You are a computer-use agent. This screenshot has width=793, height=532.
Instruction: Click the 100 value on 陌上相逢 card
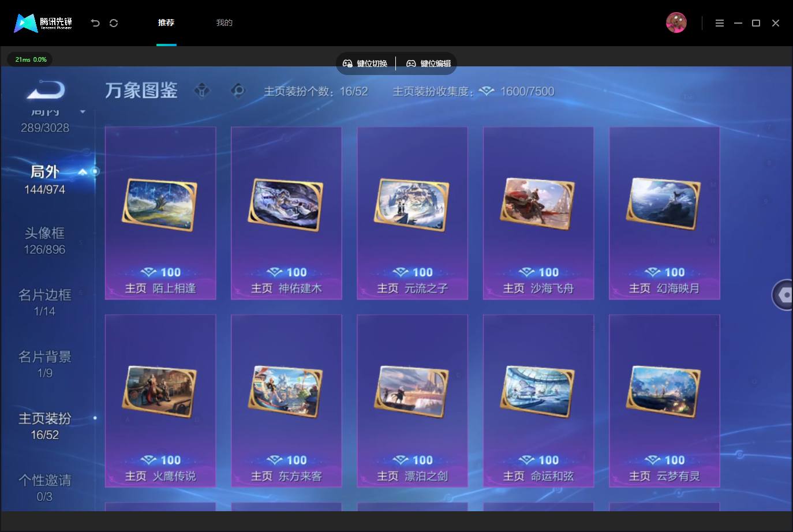(x=170, y=272)
